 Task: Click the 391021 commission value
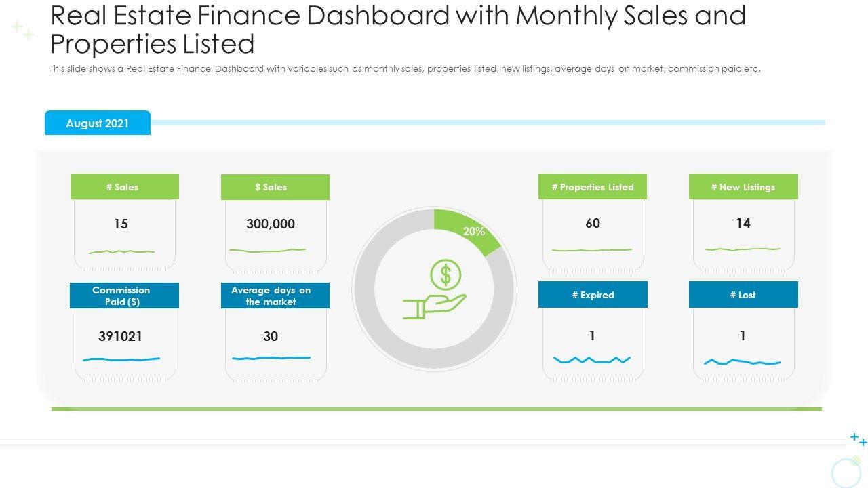pyautogui.click(x=121, y=336)
